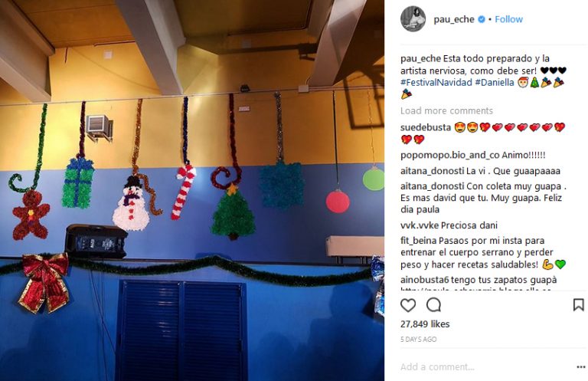Open aitana_donosti's profile from the first comment
Viewport: 588px width, 381px height.
point(433,171)
